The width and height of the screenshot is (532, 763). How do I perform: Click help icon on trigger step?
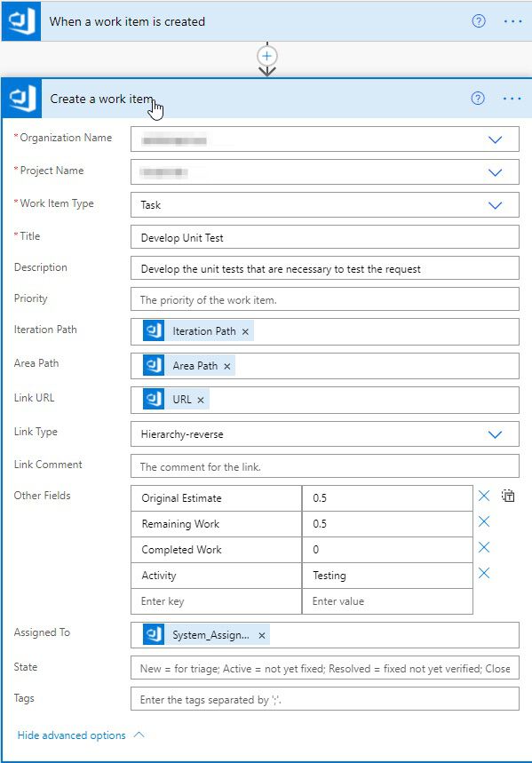(x=479, y=21)
